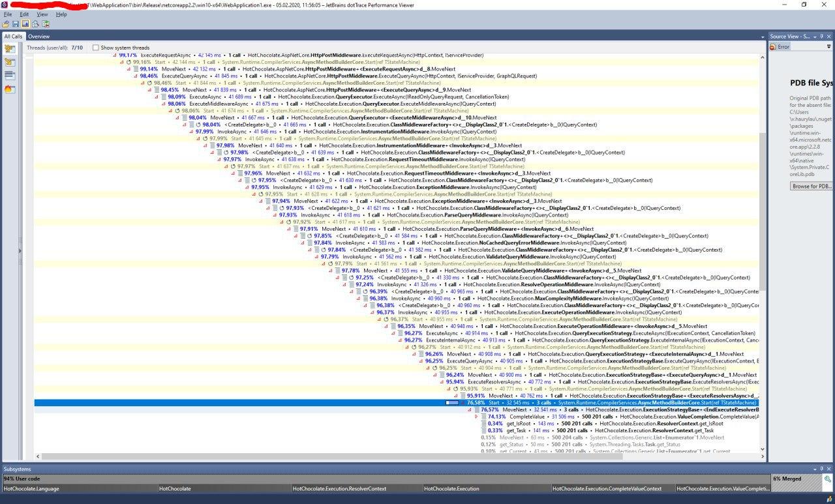Open a snapshot with the folder toolbar icon
835x504 pixels.
pyautogui.click(x=6, y=24)
